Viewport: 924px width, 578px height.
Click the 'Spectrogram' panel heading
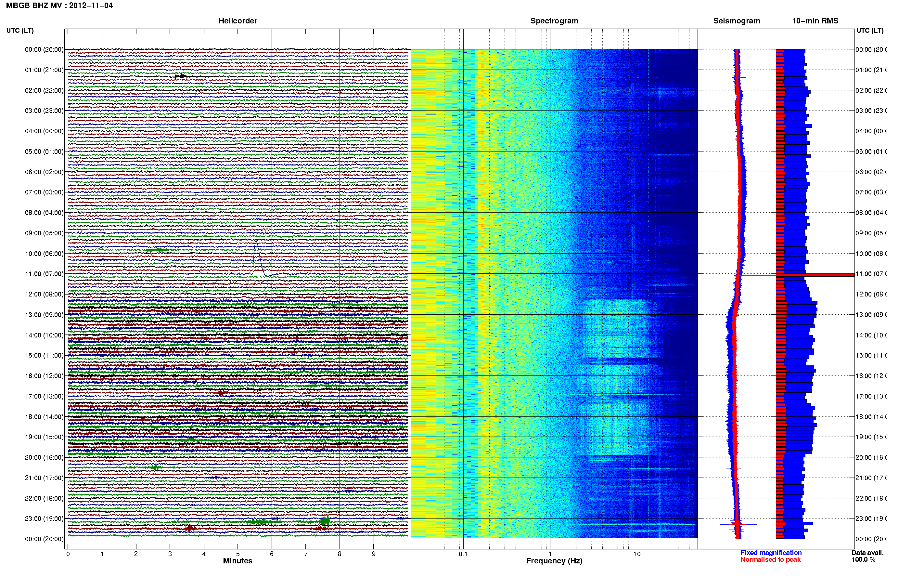coord(554,21)
